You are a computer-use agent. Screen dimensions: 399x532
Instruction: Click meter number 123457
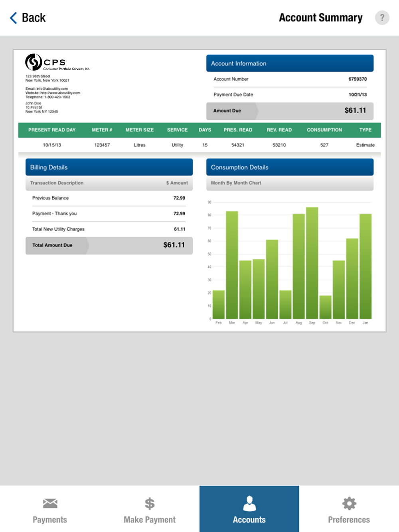point(102,145)
